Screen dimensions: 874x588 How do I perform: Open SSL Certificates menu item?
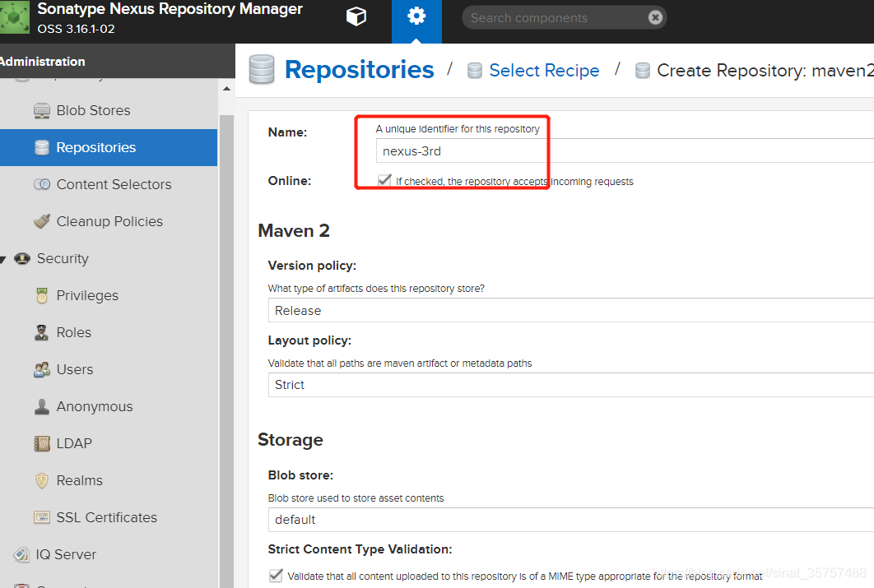109,517
